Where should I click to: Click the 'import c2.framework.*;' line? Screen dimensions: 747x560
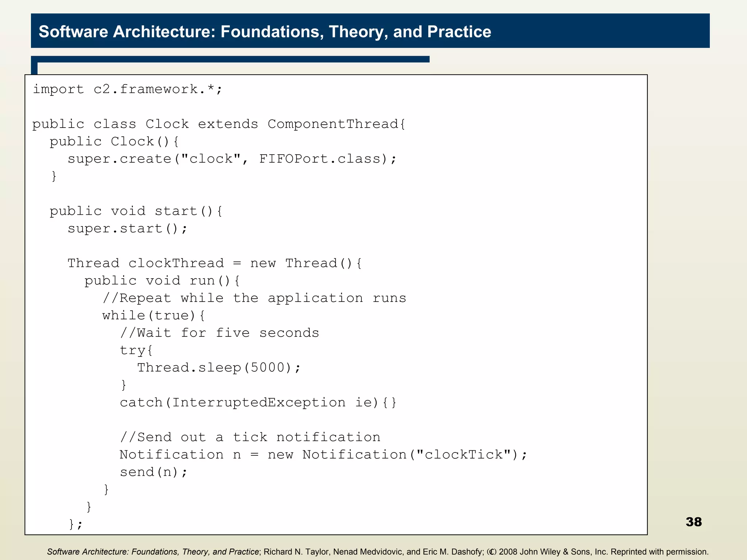(x=127, y=89)
